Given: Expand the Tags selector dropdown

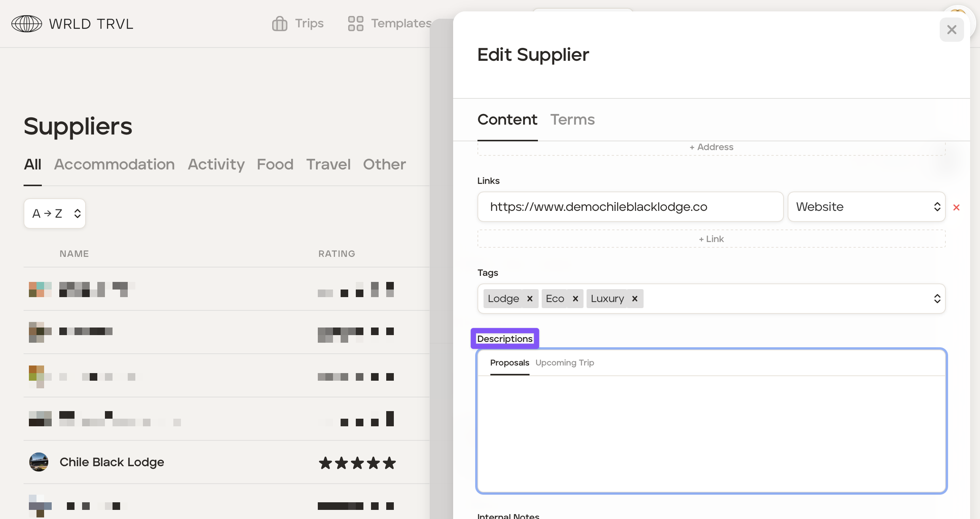Looking at the screenshot, I should point(937,299).
